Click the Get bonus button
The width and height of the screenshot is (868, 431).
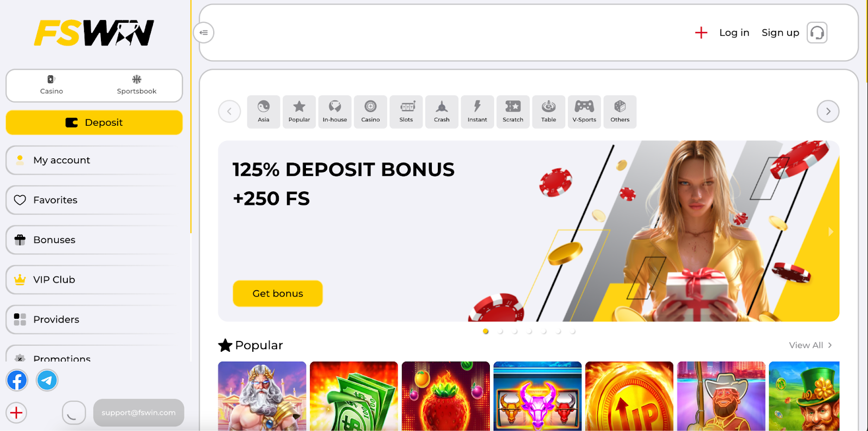click(x=278, y=293)
